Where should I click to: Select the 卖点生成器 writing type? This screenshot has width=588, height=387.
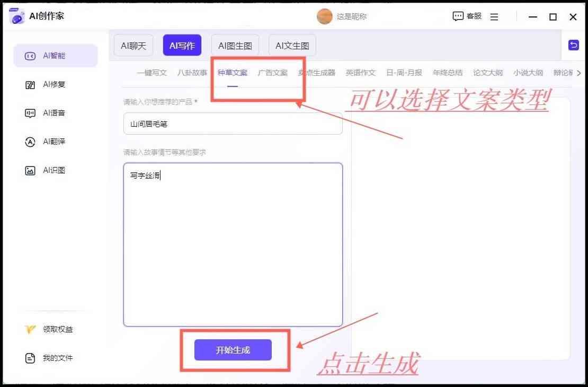coord(317,73)
